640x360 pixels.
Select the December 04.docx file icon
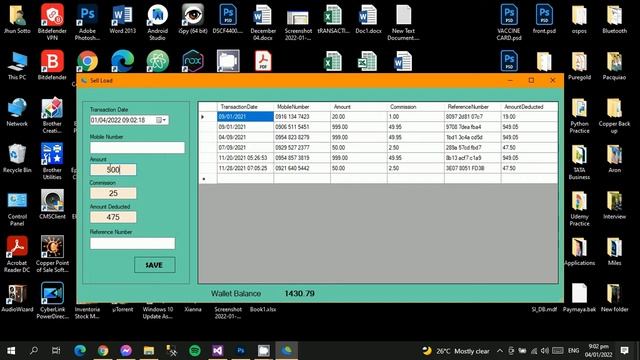[263, 22]
